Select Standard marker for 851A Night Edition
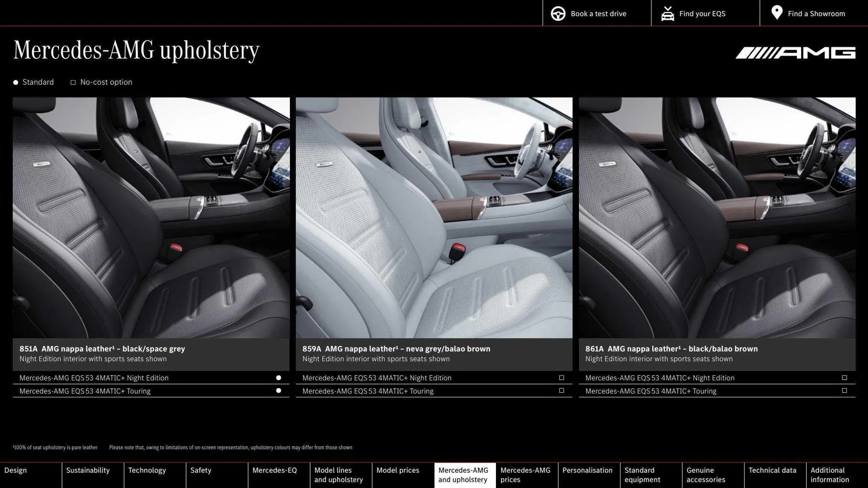This screenshot has width=868, height=488. [278, 377]
